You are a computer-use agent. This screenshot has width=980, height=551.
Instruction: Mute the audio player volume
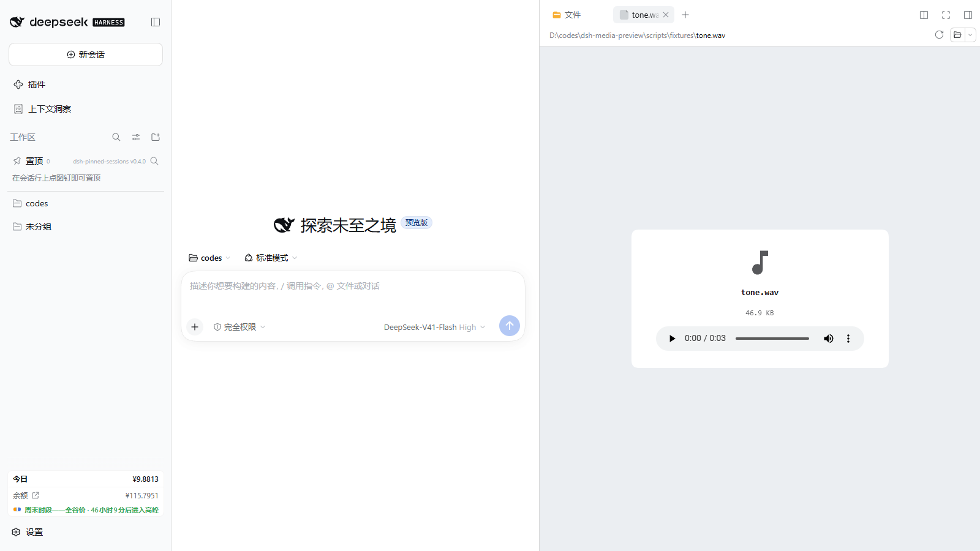(829, 339)
